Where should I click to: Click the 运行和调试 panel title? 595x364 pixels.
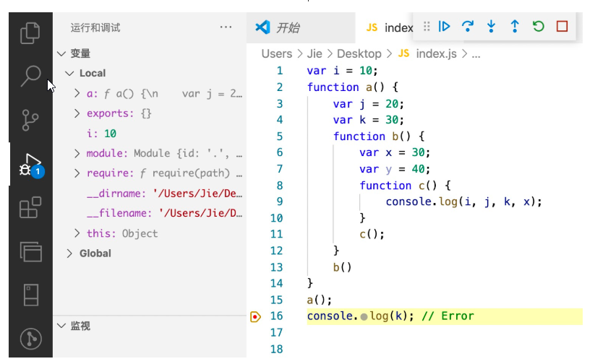[x=95, y=27]
